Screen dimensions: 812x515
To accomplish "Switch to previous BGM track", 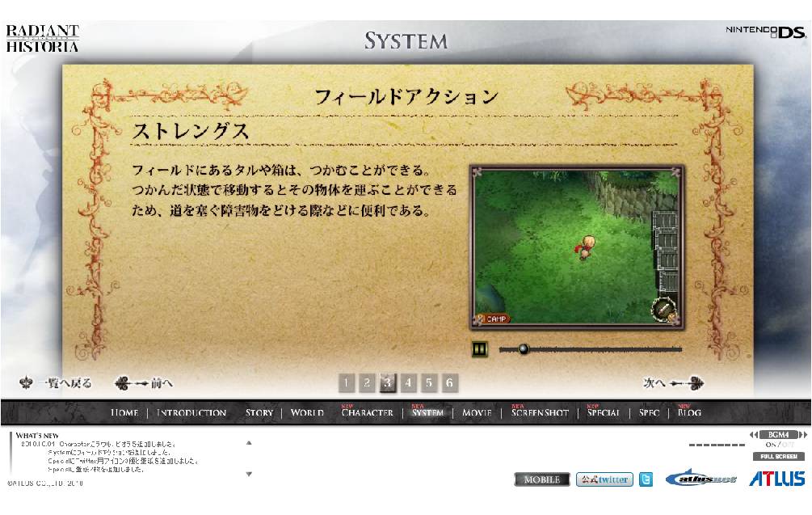I will (x=754, y=435).
